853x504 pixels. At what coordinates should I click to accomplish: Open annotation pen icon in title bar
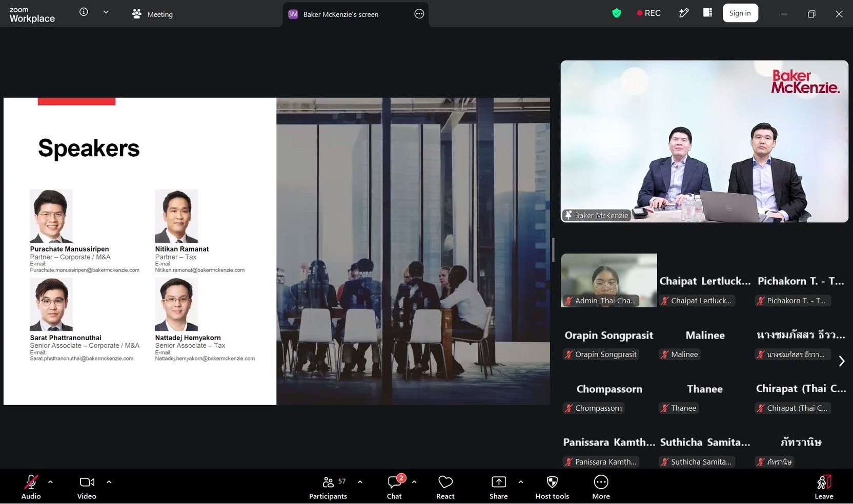(x=684, y=13)
